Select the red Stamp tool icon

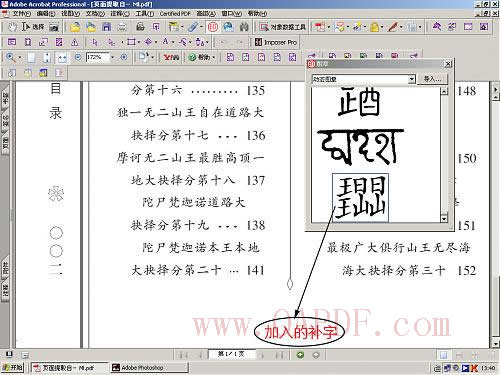pos(213,27)
